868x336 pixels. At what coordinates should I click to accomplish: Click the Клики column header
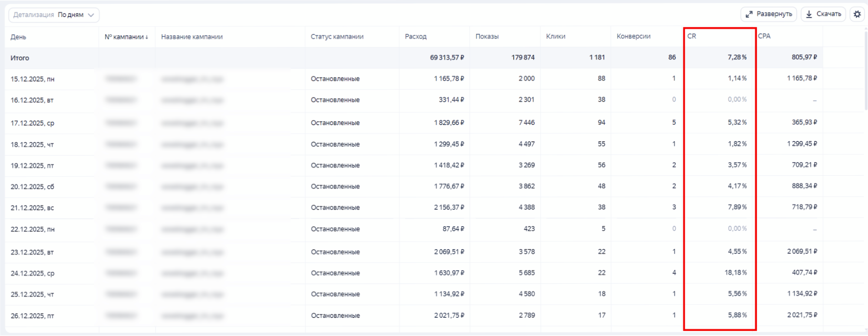555,36
